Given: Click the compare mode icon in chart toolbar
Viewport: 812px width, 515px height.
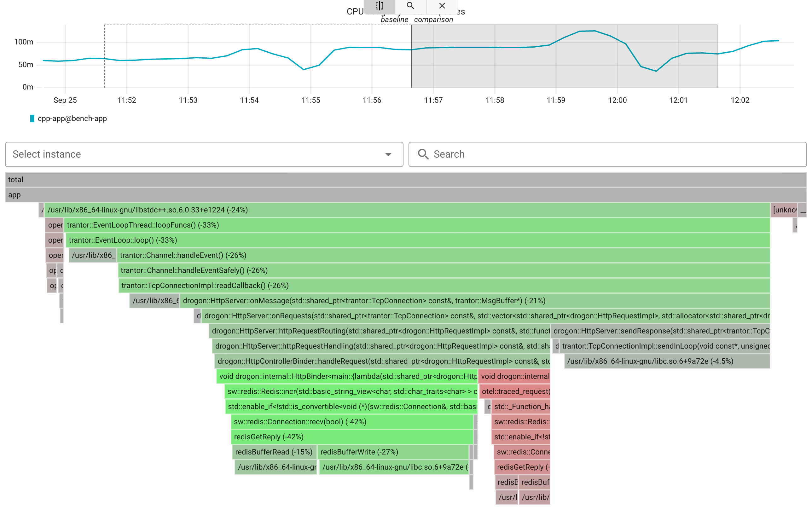Looking at the screenshot, I should (x=379, y=6).
